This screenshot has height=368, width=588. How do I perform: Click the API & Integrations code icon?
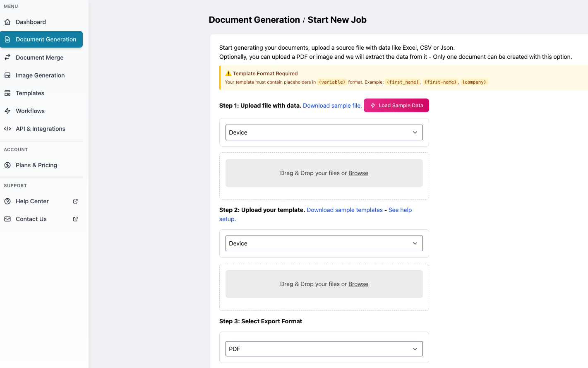coord(7,129)
